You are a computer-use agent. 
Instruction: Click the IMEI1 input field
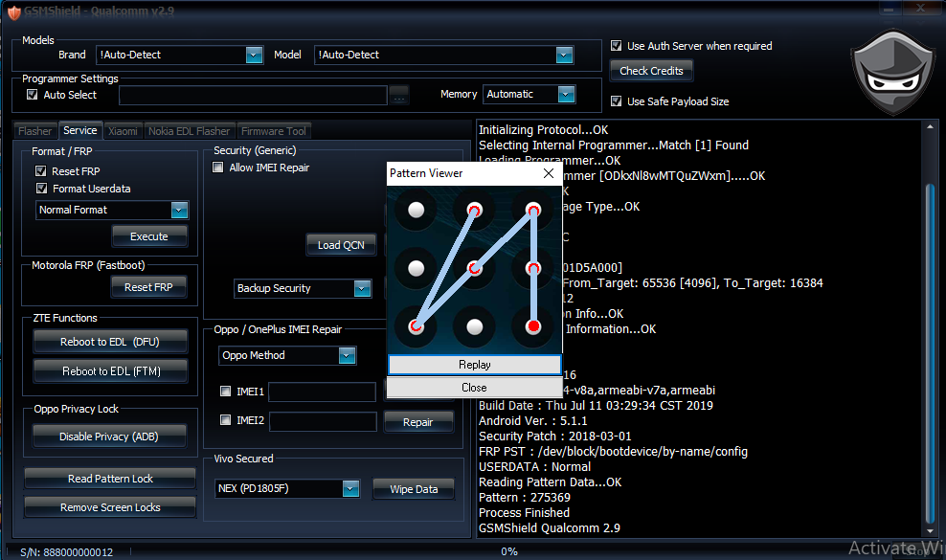322,392
